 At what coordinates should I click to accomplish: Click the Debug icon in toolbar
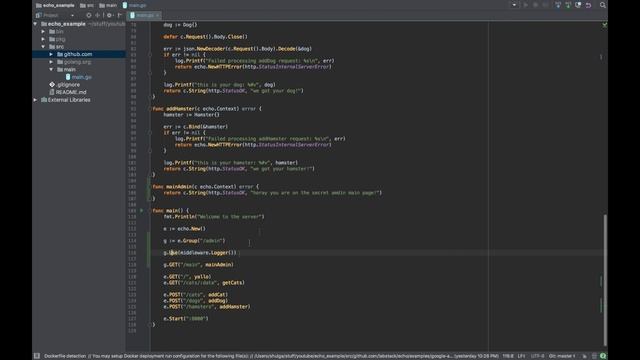point(536,5)
